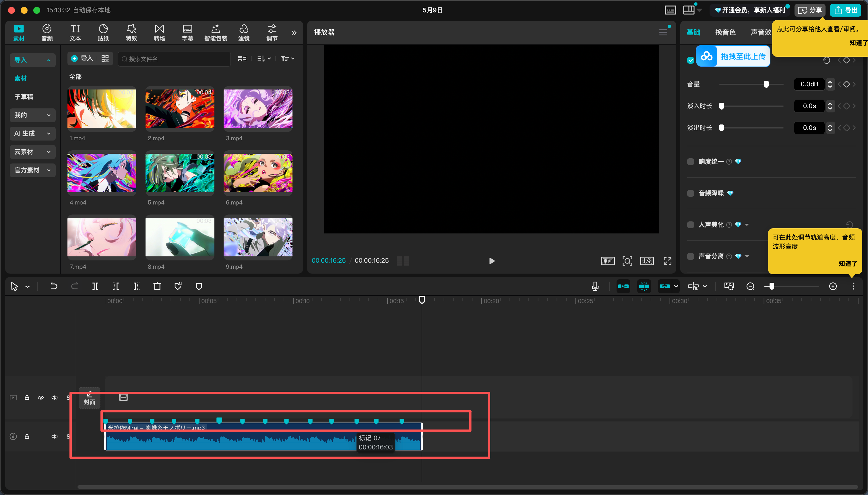Select the 1.mp4 video thumbnail
Screen dimensions: 868x495
102,108
